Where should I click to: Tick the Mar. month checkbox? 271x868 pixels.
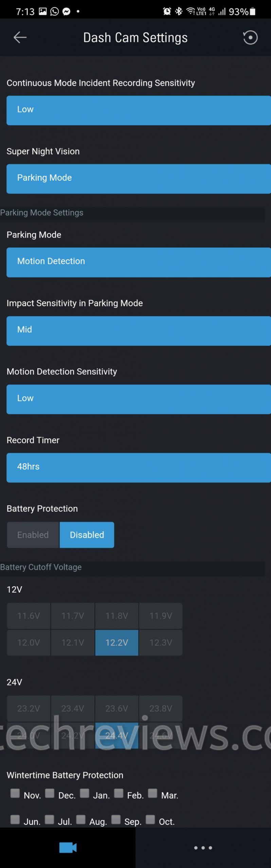(x=152, y=793)
